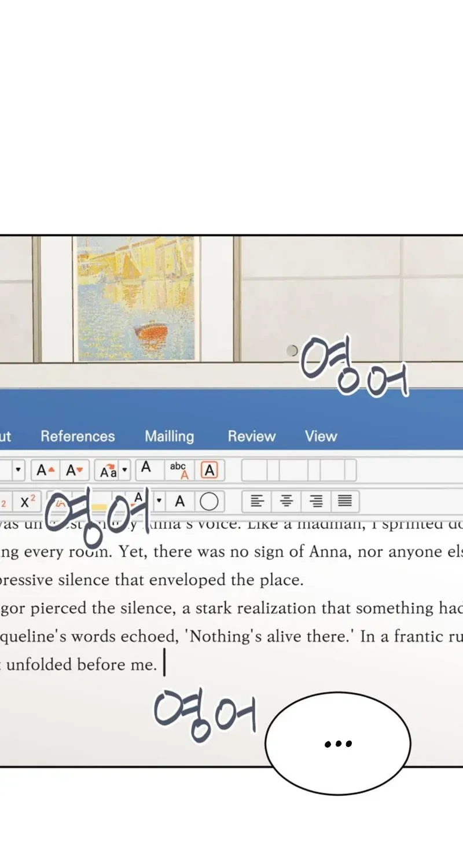Align text left

point(257,501)
